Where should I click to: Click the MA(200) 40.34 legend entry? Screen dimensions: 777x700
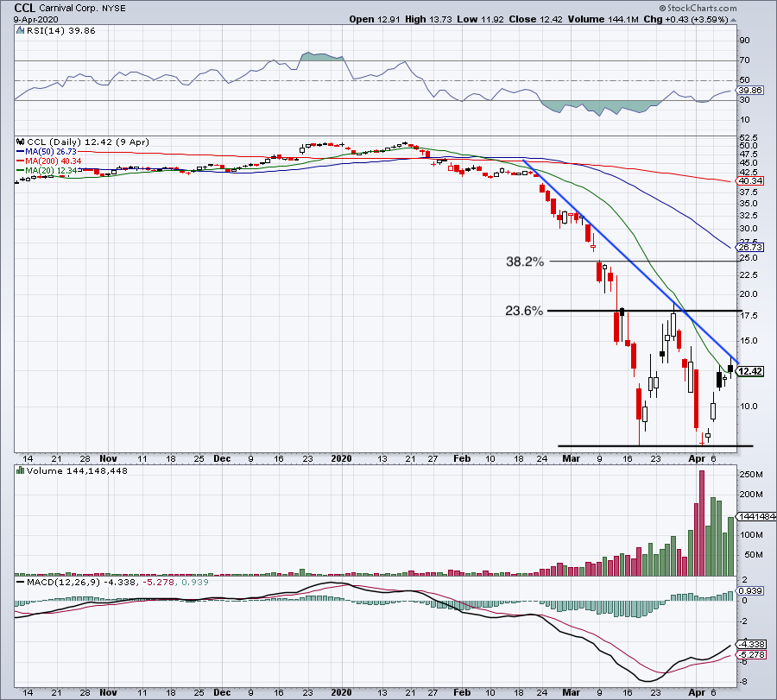coord(49,161)
